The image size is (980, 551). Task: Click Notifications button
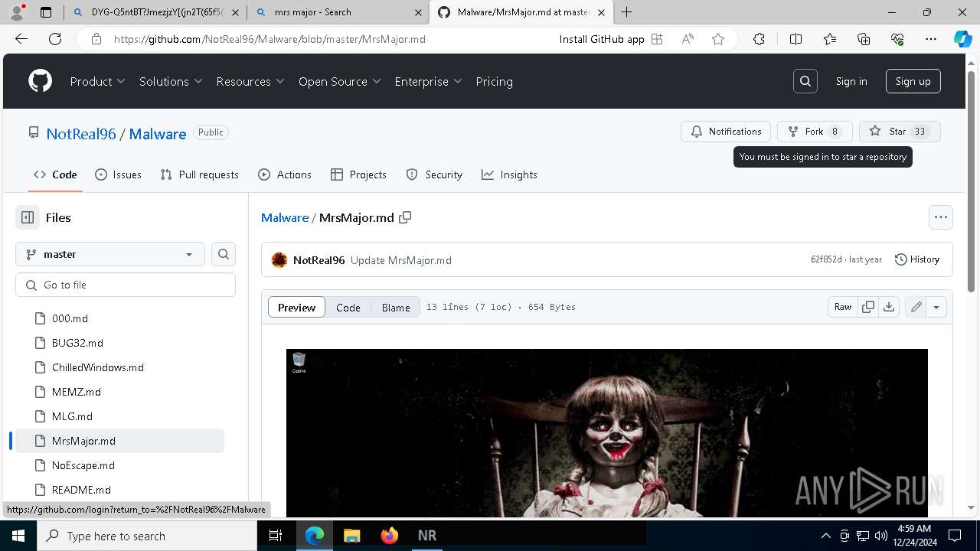click(726, 132)
